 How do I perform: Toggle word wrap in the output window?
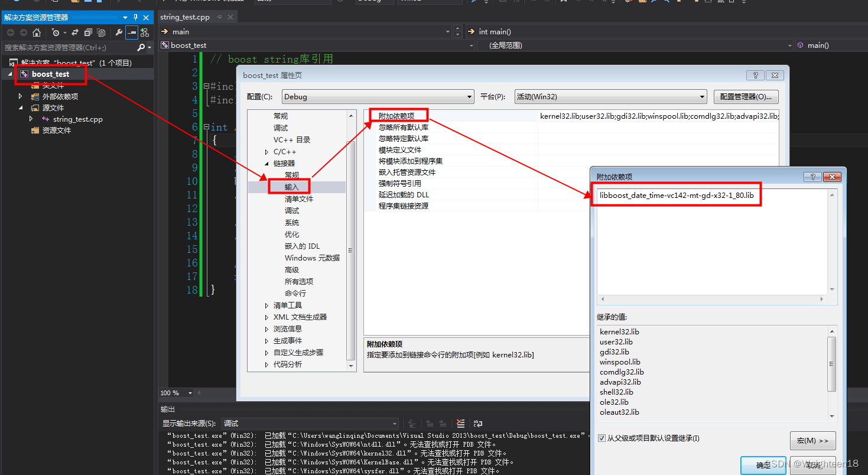(x=477, y=424)
